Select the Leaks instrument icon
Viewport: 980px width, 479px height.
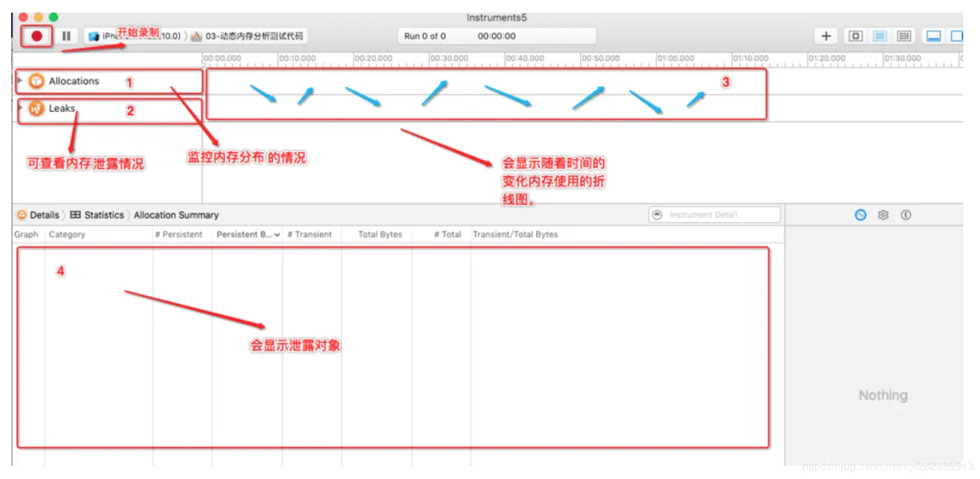[x=36, y=108]
